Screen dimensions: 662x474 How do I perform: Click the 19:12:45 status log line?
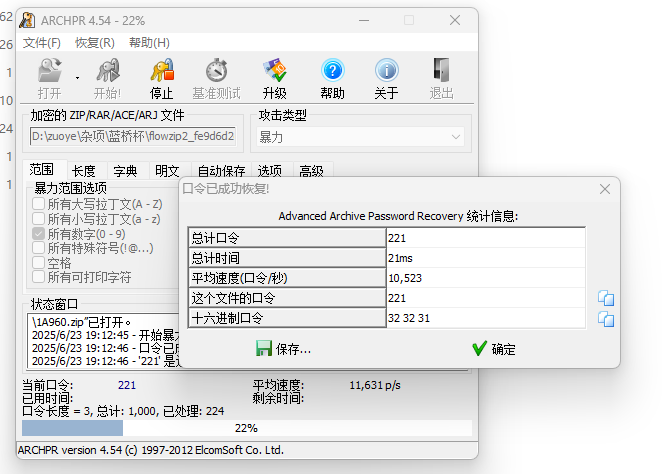[106, 336]
